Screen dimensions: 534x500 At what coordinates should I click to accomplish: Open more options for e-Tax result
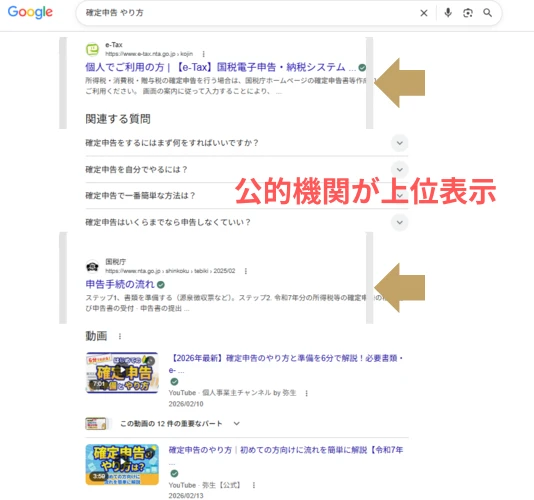(x=203, y=54)
